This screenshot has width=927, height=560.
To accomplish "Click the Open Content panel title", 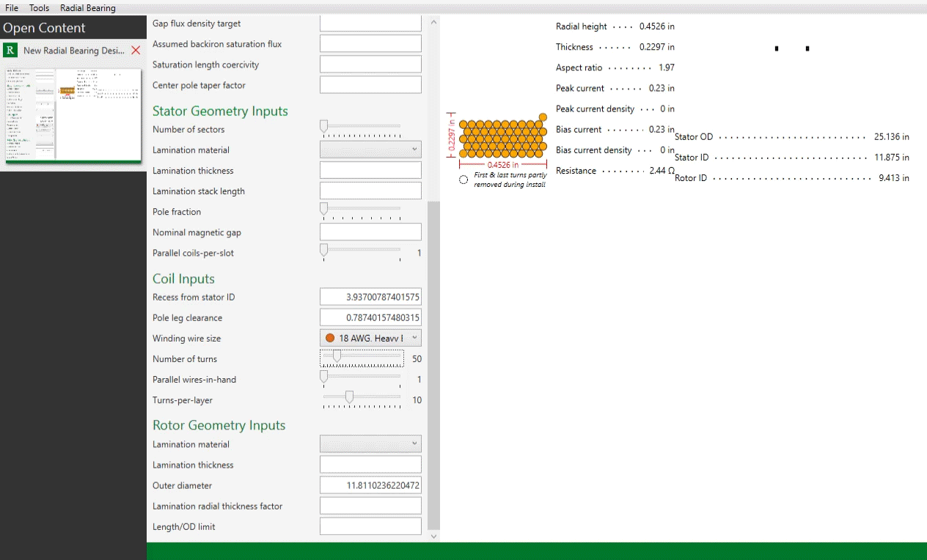I will point(45,28).
